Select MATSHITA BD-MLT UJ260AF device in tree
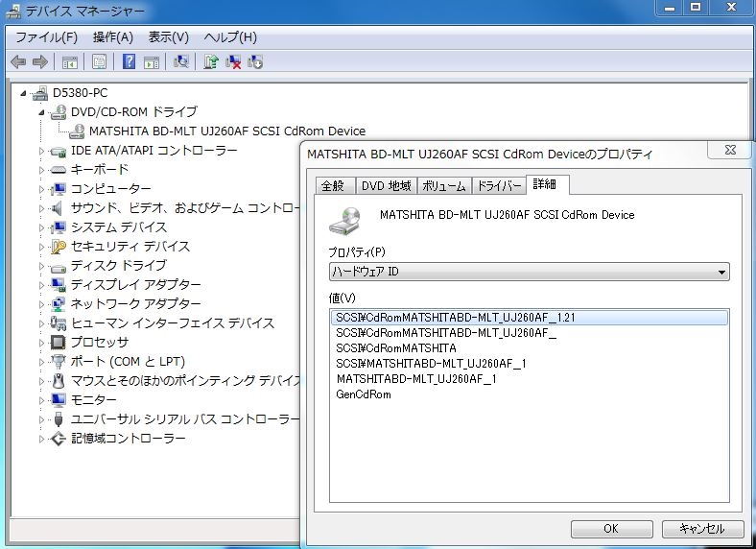This screenshot has width=756, height=549. (227, 131)
